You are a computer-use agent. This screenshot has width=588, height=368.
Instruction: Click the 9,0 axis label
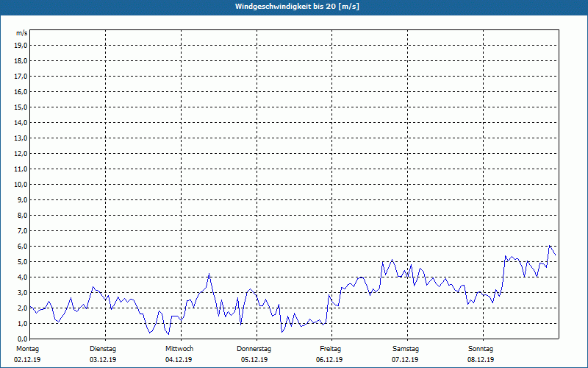(x=22, y=199)
